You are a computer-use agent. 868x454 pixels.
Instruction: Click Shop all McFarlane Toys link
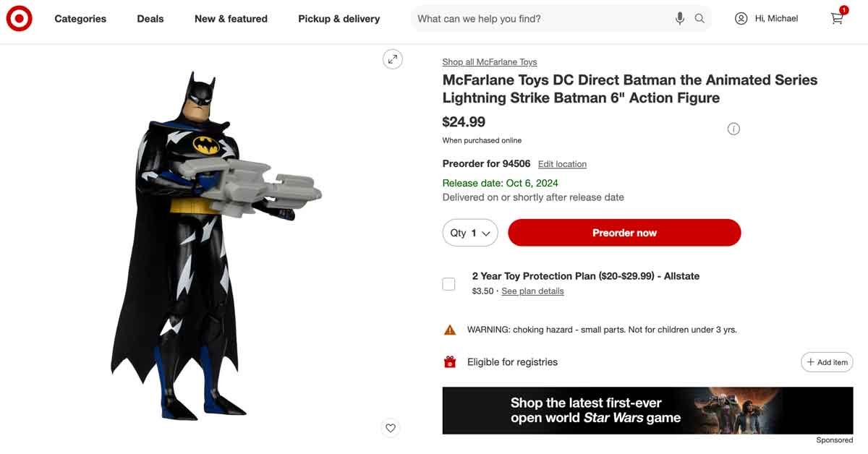click(490, 62)
